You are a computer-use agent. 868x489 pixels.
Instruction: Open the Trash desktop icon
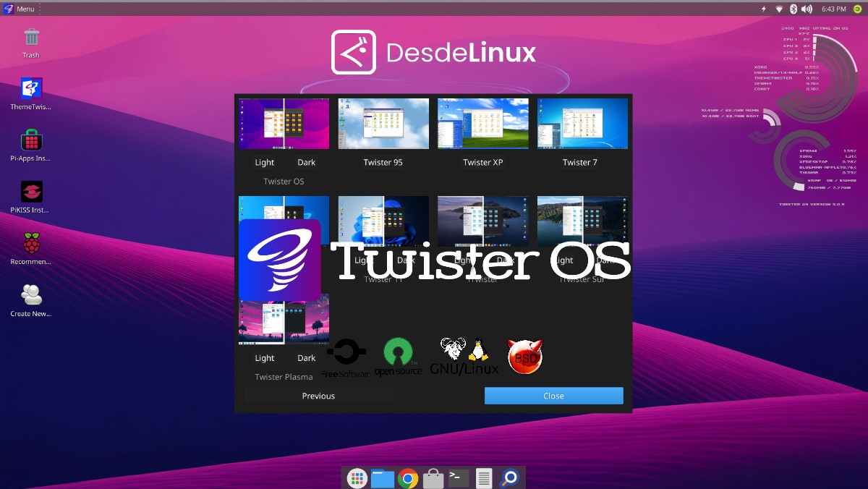click(31, 43)
